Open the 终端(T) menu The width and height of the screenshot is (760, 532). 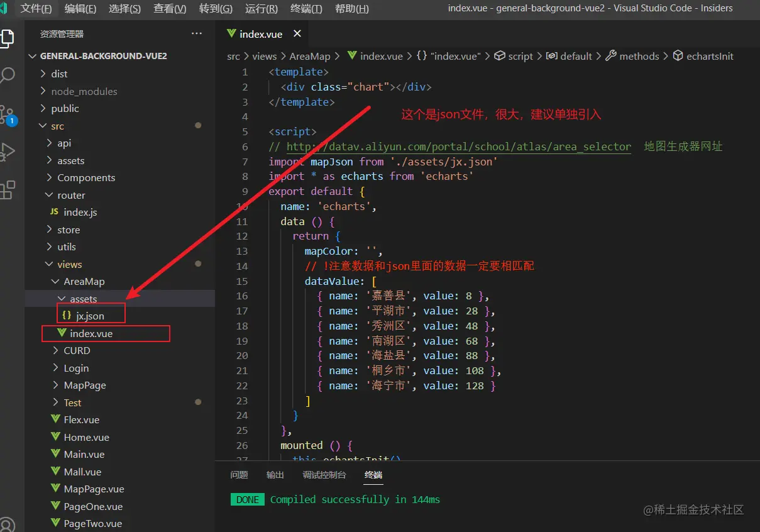306,8
